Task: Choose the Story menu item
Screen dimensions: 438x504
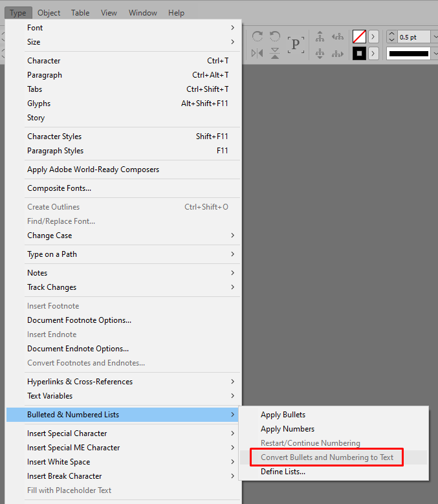Action: (124, 118)
